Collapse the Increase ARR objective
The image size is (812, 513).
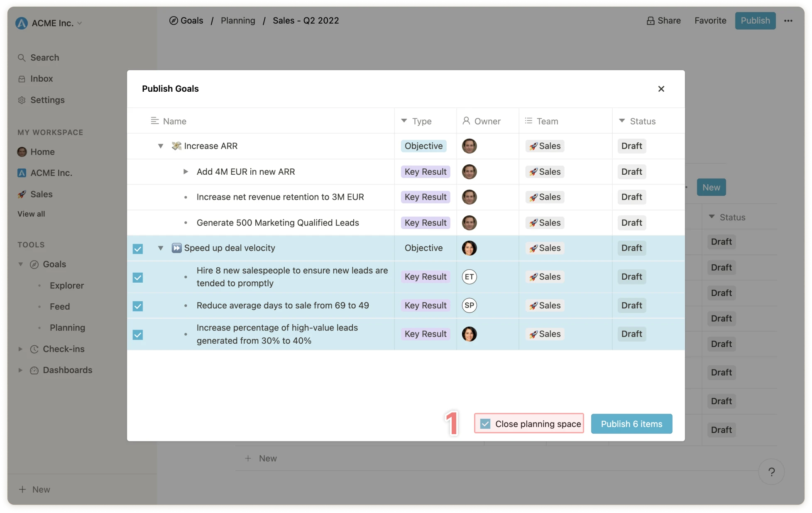161,146
